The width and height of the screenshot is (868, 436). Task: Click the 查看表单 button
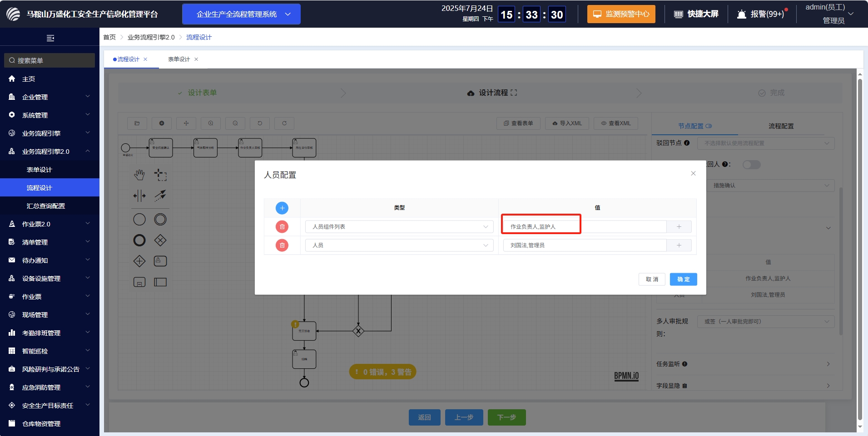coord(518,123)
